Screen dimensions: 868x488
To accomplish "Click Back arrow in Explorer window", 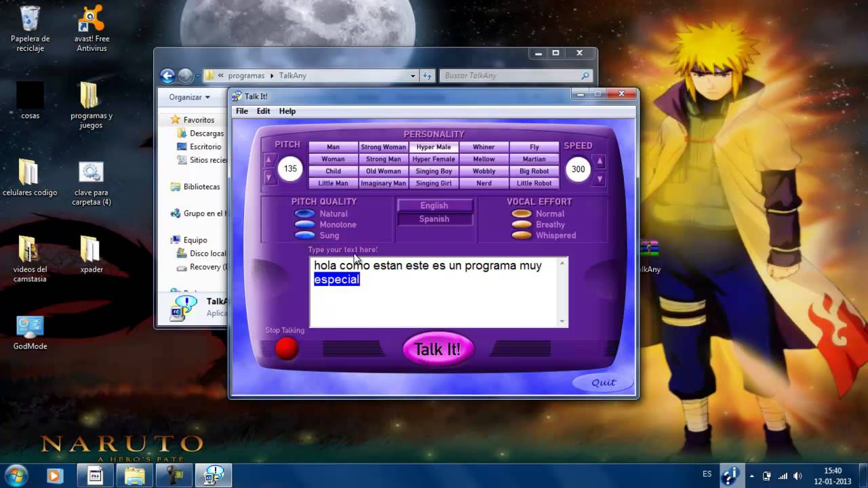I will tap(167, 75).
